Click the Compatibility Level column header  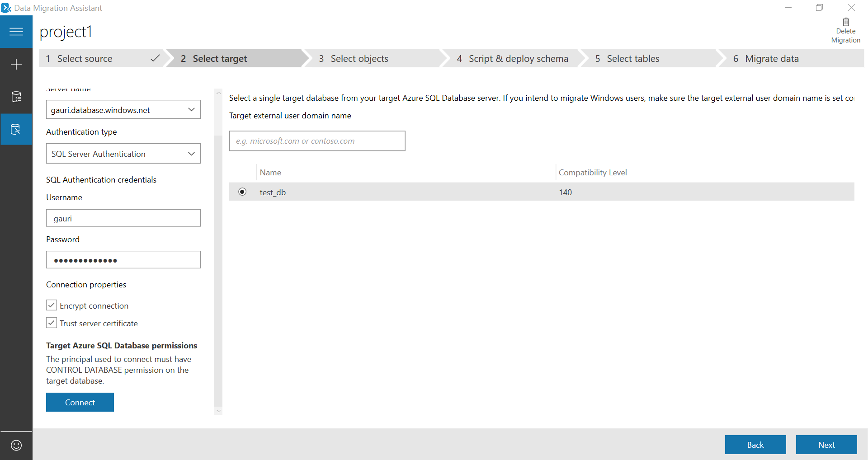(593, 173)
